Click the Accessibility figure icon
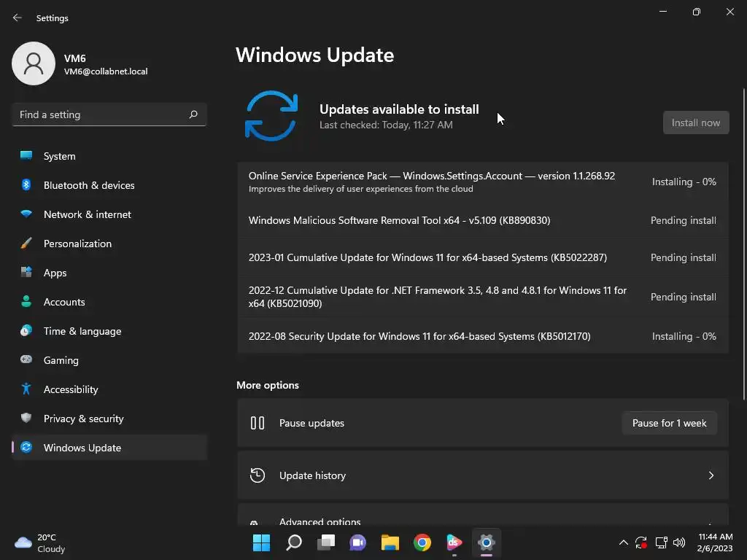 26,389
